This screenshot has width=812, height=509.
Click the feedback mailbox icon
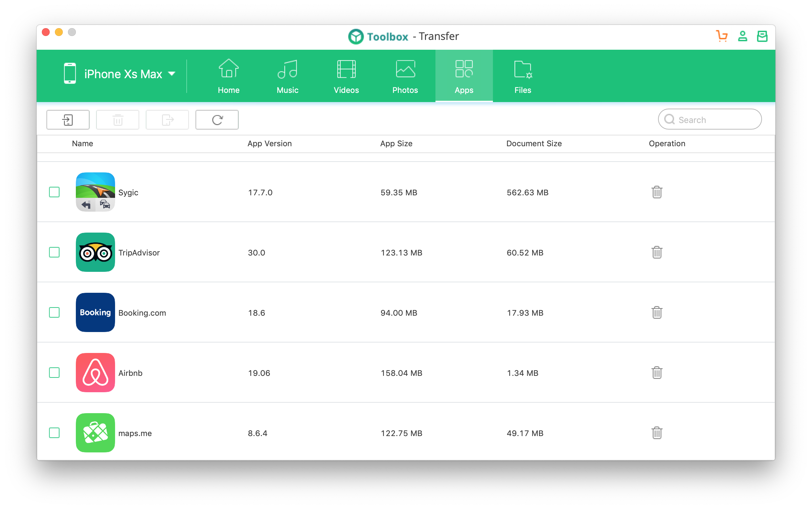click(762, 36)
